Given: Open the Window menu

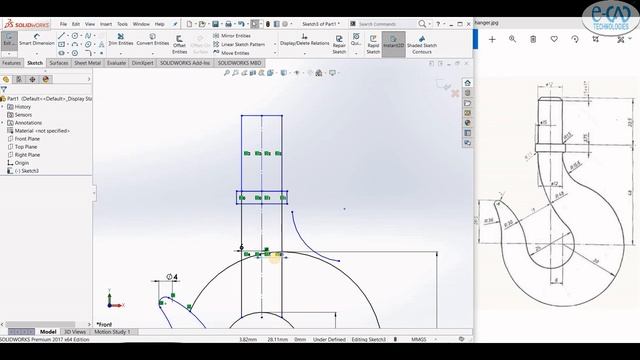Looking at the screenshot, I should pyautogui.click(x=141, y=24).
